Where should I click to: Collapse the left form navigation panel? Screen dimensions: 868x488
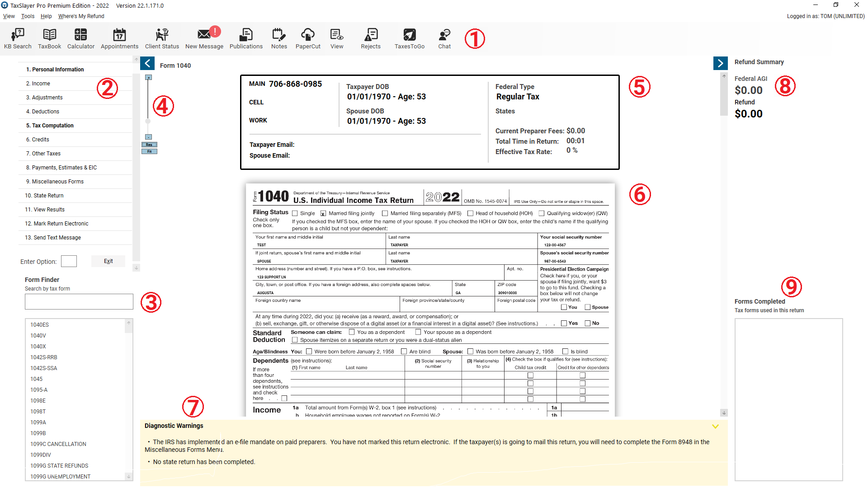147,63
